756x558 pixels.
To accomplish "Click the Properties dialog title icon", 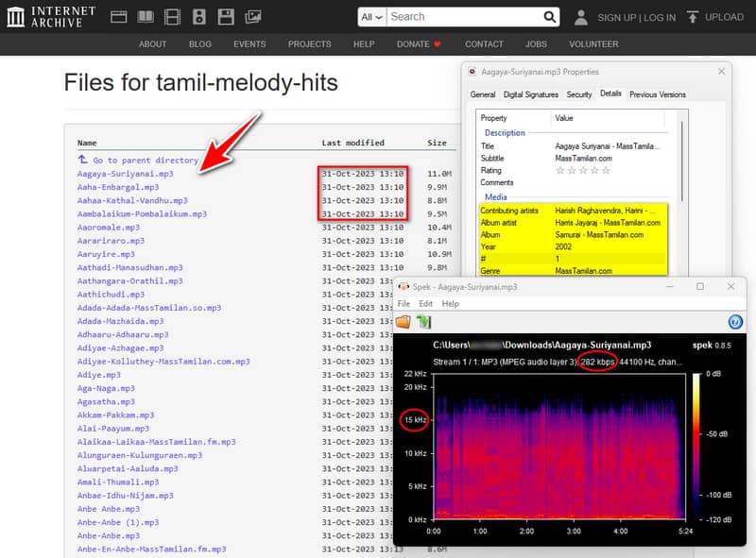I will 472,72.
